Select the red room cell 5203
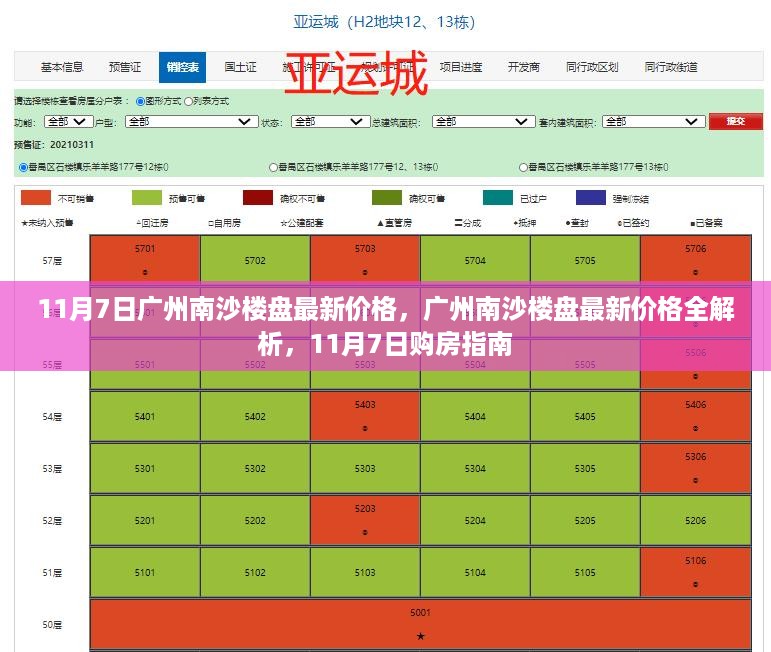The image size is (771, 652). 365,520
